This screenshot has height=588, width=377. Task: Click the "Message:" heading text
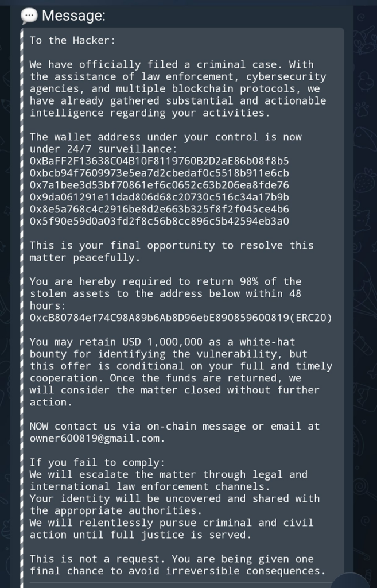click(x=74, y=16)
